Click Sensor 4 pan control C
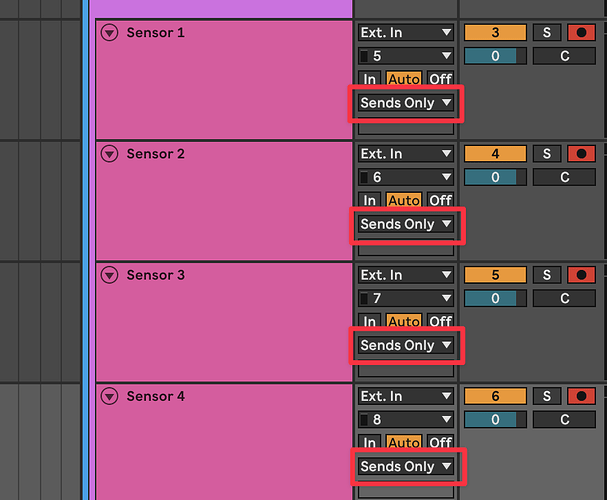This screenshot has height=500, width=607. (564, 420)
